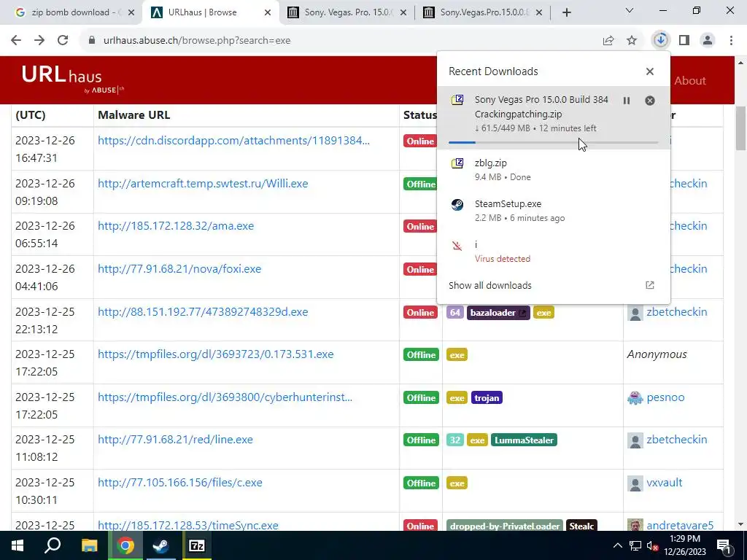
Task: Cancel the Sony Vegas Pro zip download
Action: click(650, 101)
